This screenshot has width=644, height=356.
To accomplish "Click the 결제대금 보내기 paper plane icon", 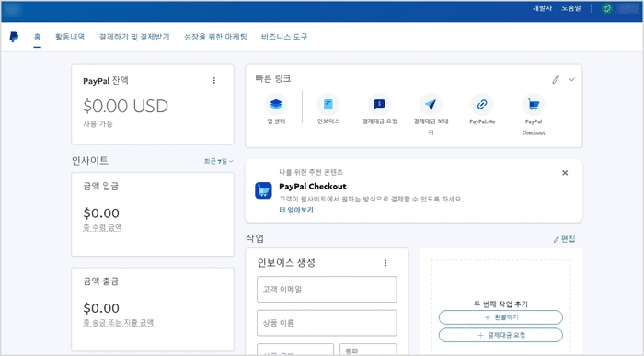I will (x=431, y=104).
